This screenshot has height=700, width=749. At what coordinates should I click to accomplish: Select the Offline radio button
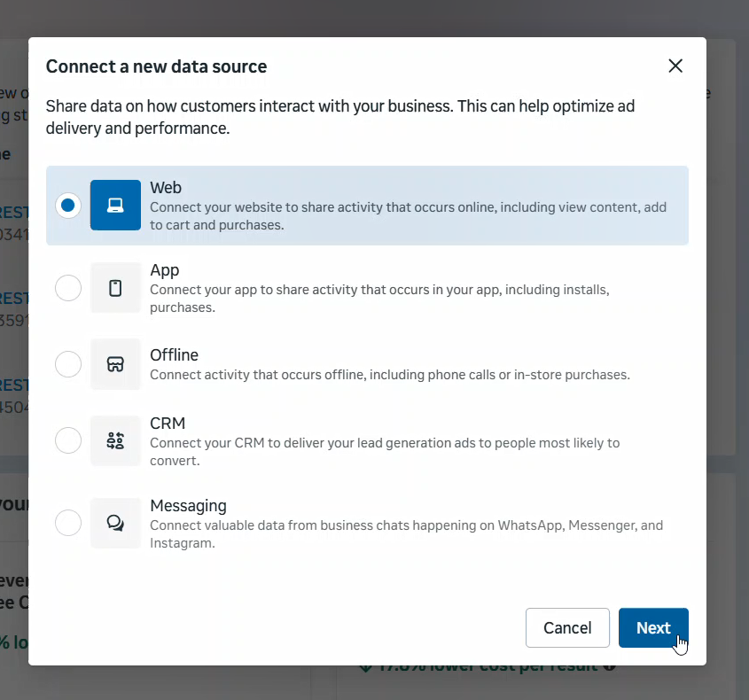(68, 364)
